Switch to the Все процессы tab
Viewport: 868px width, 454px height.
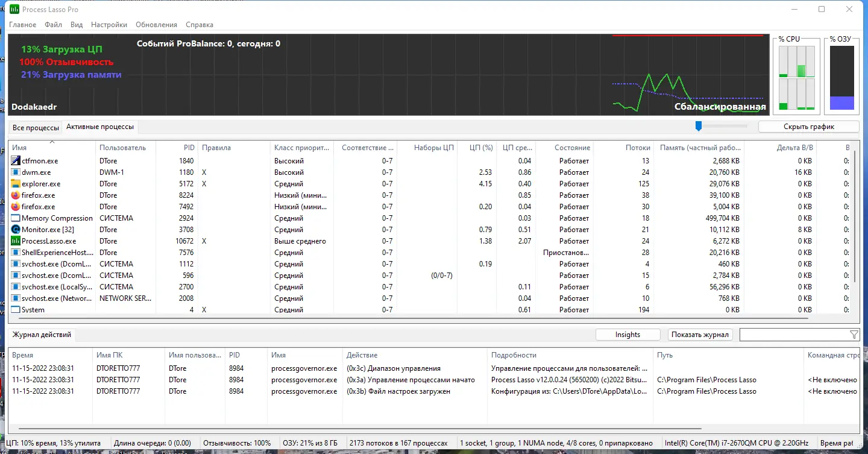tap(36, 128)
